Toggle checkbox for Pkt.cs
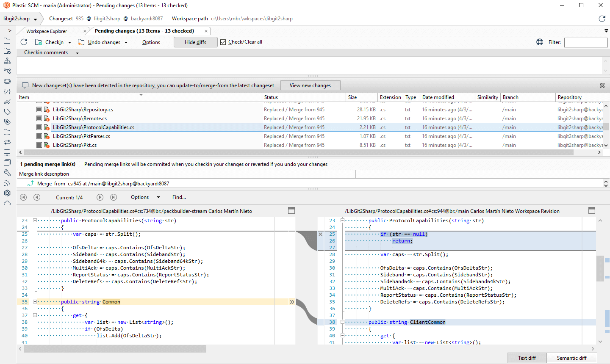Screen dimensions: 610x364 tap(39, 145)
